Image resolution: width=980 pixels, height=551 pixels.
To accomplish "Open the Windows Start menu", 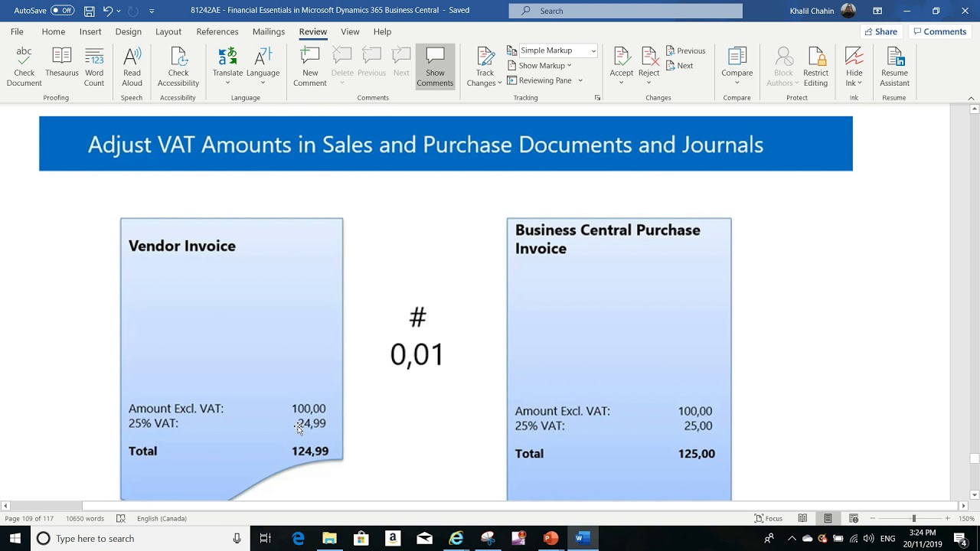I will [x=15, y=539].
